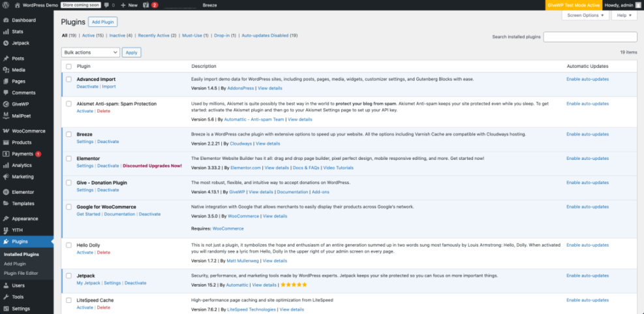
Task: Click the Add Plugin button near title
Action: [102, 22]
